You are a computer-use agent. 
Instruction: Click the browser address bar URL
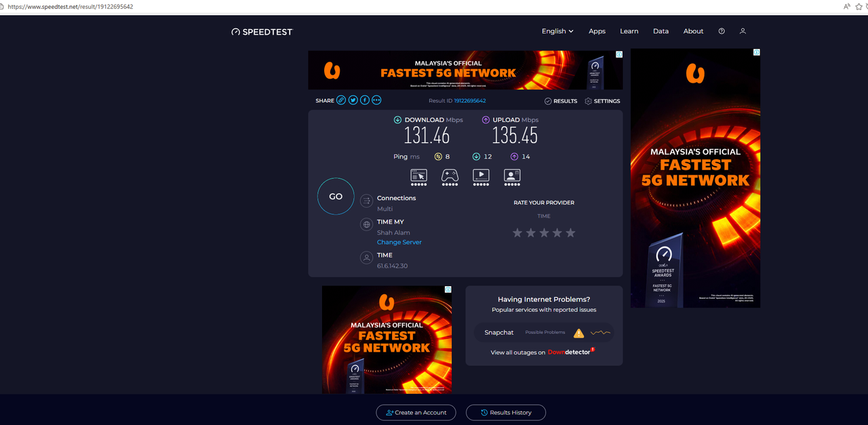(x=71, y=6)
